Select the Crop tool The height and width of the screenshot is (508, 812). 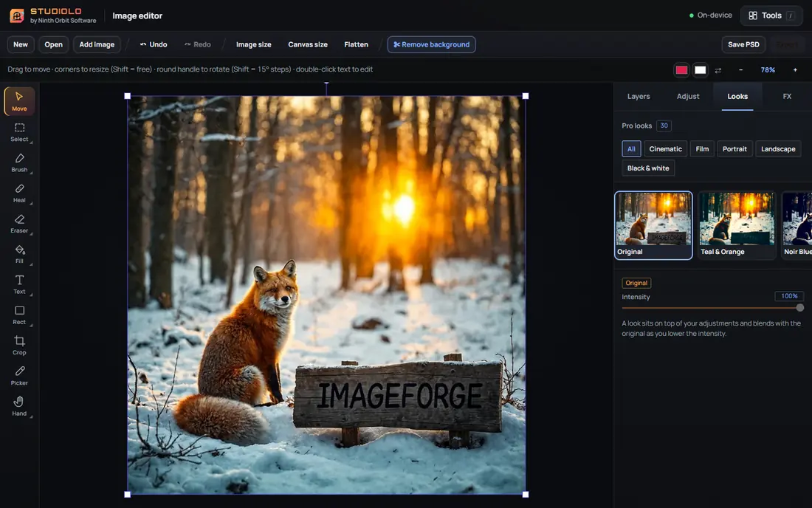point(19,346)
